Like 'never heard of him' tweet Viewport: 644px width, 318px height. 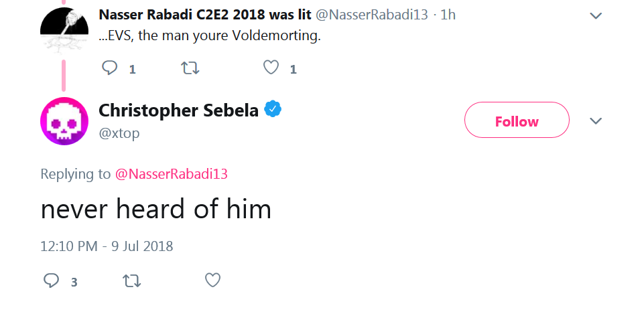[x=212, y=281]
